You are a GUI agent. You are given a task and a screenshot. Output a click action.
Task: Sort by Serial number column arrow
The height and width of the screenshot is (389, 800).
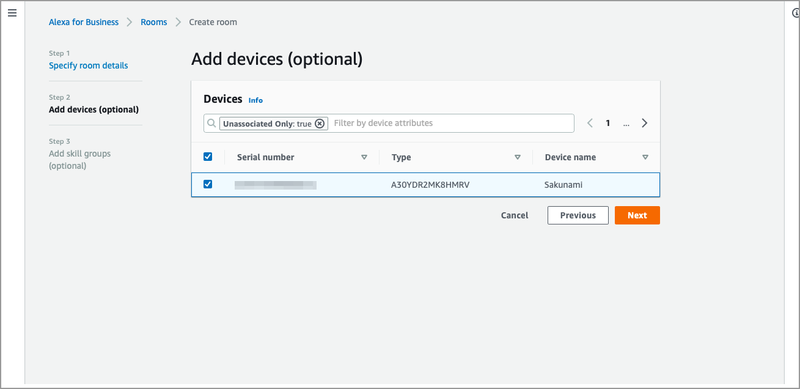[x=364, y=157]
